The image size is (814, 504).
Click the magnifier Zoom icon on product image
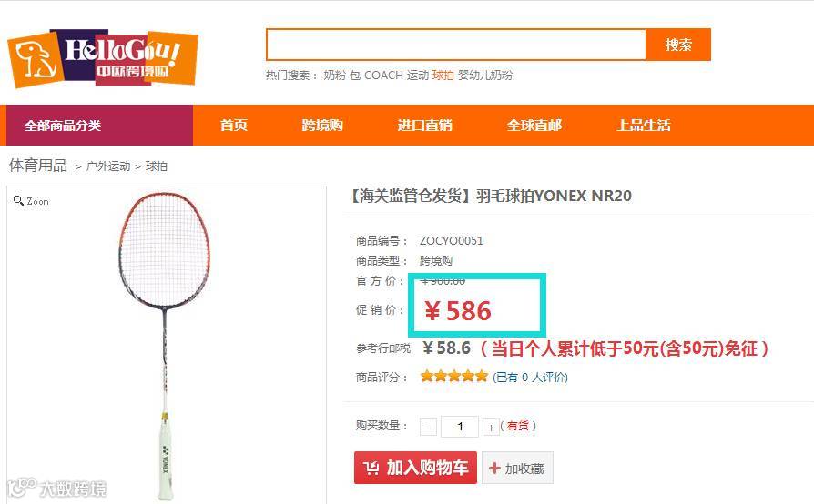tap(19, 201)
